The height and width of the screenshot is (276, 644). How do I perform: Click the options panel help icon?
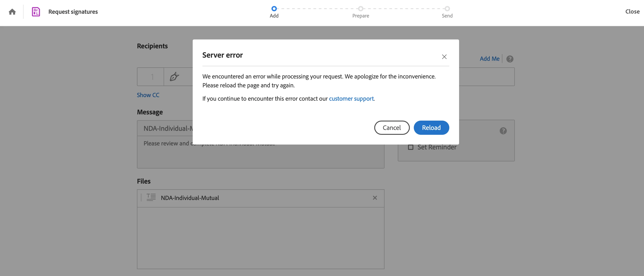503,131
